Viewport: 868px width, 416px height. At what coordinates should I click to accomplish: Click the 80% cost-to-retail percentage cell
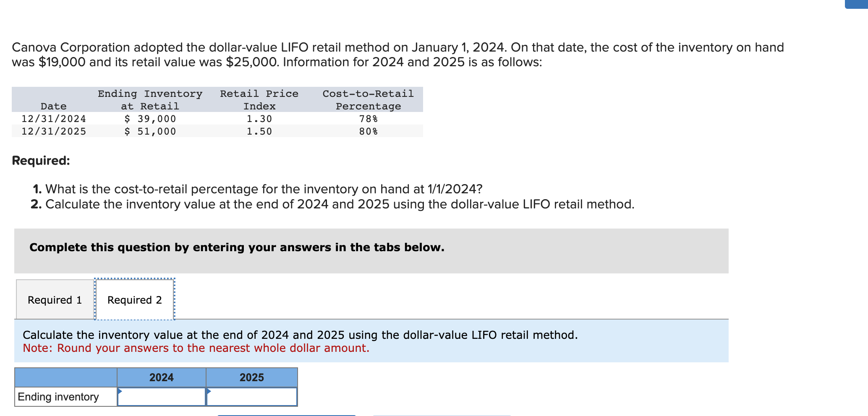(x=369, y=131)
